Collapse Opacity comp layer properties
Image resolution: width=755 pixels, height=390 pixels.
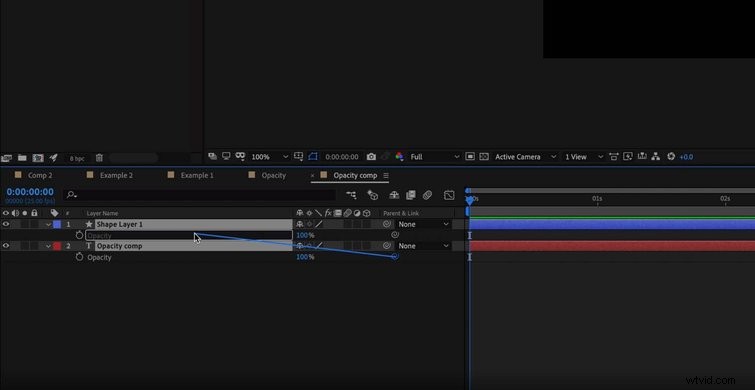pos(48,246)
